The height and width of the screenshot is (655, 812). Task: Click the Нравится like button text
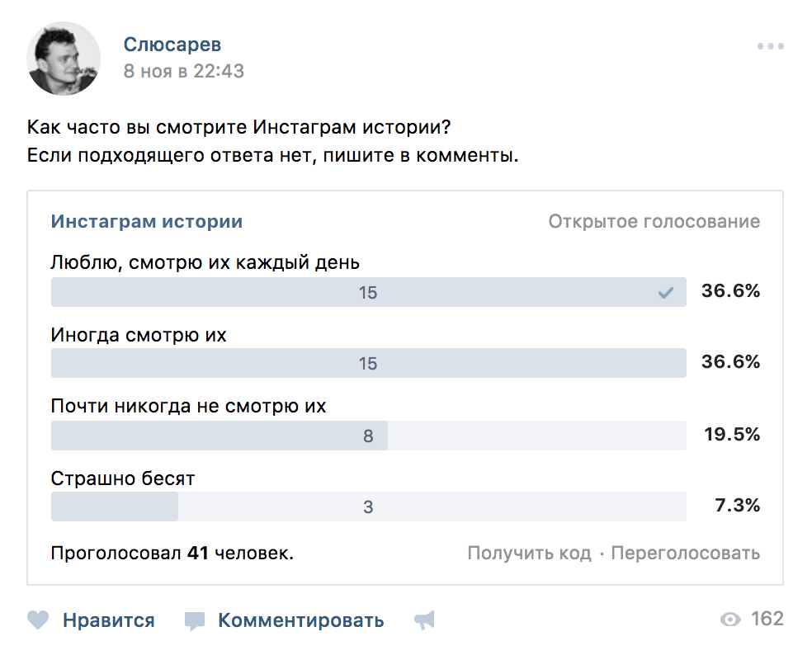tap(109, 620)
